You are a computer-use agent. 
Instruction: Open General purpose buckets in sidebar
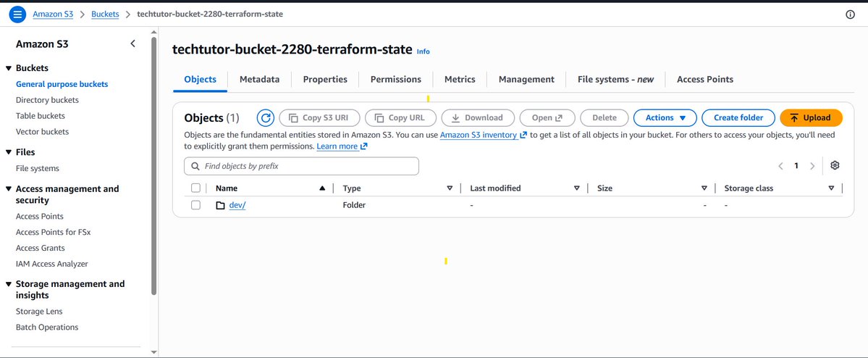click(62, 84)
